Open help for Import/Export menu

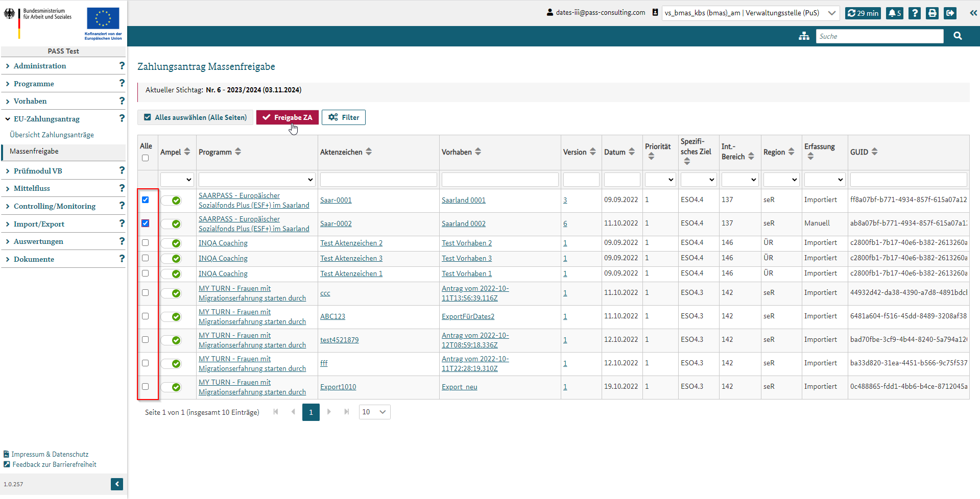click(122, 223)
